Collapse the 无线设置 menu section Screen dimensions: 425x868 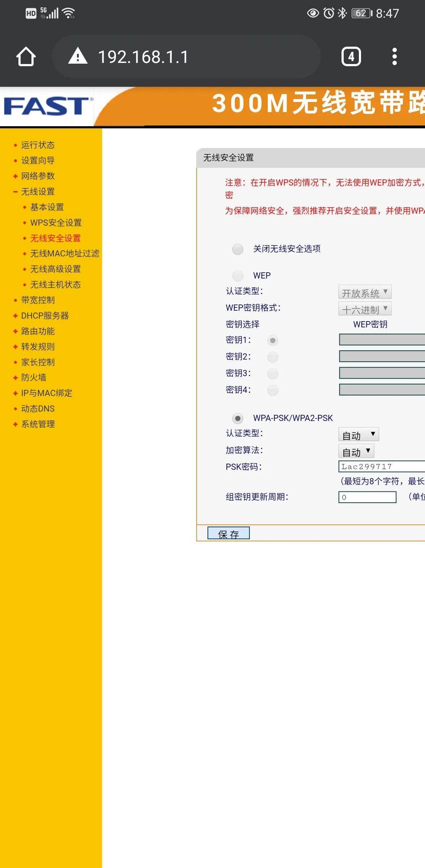point(38,192)
